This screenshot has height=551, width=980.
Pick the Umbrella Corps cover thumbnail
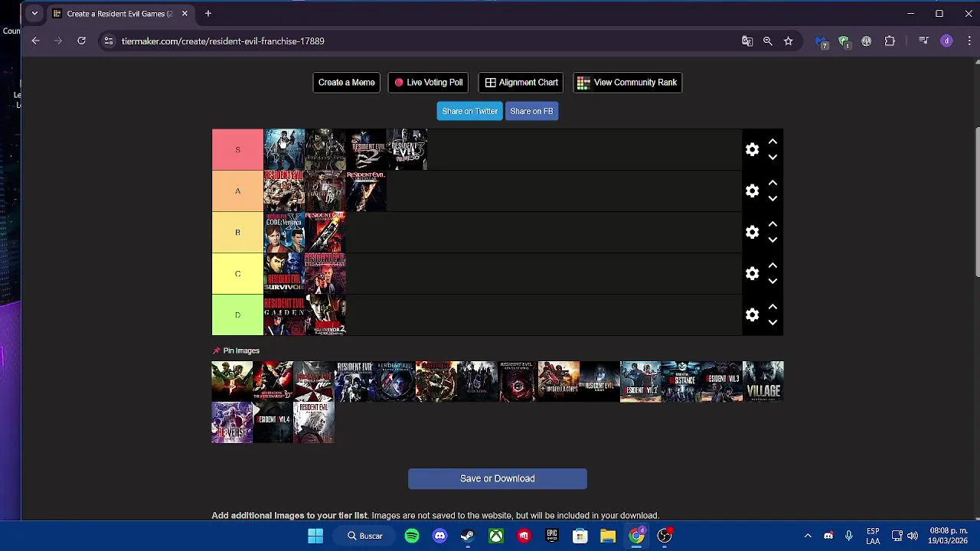(559, 381)
